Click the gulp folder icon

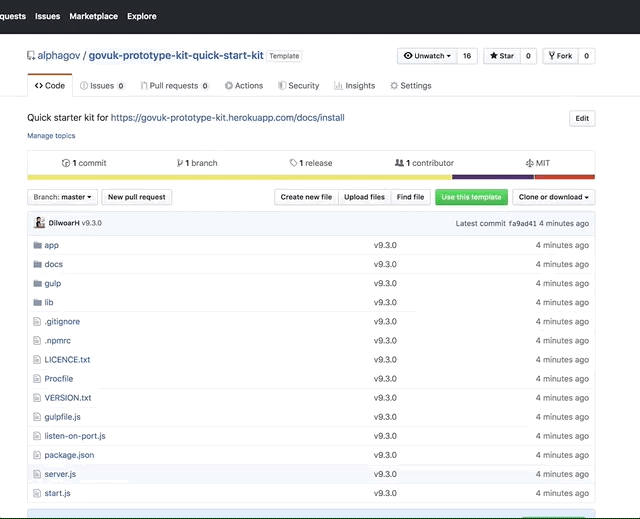[x=38, y=283]
